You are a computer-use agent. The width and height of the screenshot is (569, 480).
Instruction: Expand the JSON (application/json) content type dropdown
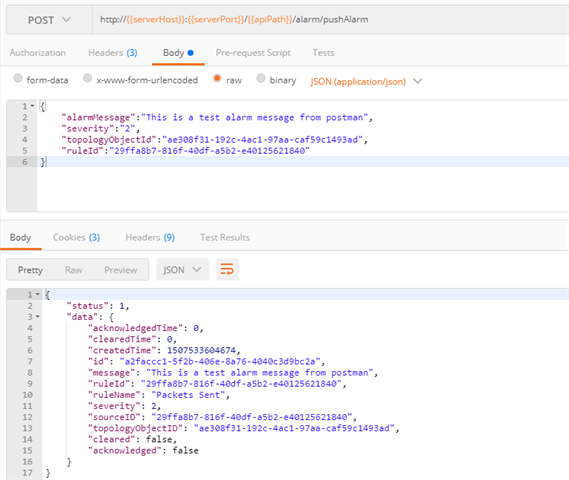(366, 82)
